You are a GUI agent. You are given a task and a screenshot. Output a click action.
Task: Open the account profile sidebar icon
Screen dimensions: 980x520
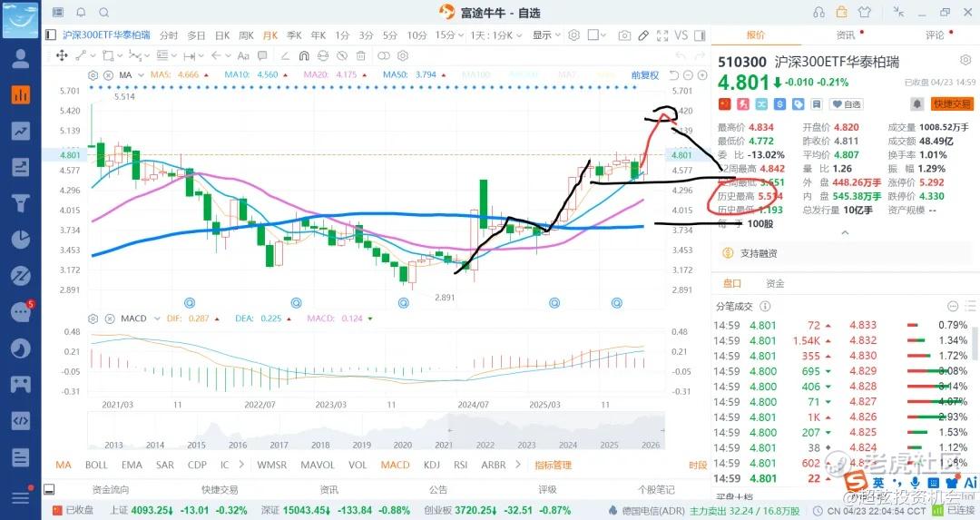21,58
